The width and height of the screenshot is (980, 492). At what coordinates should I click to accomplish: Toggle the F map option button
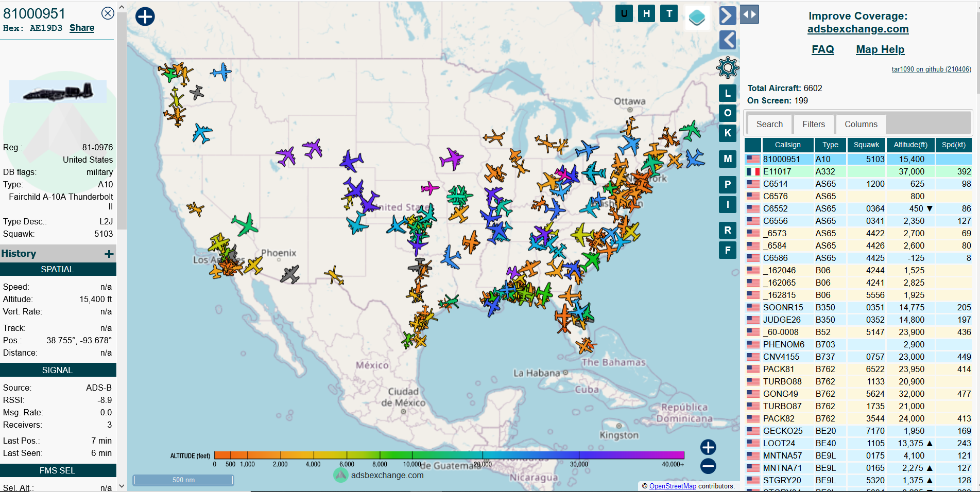tap(728, 250)
